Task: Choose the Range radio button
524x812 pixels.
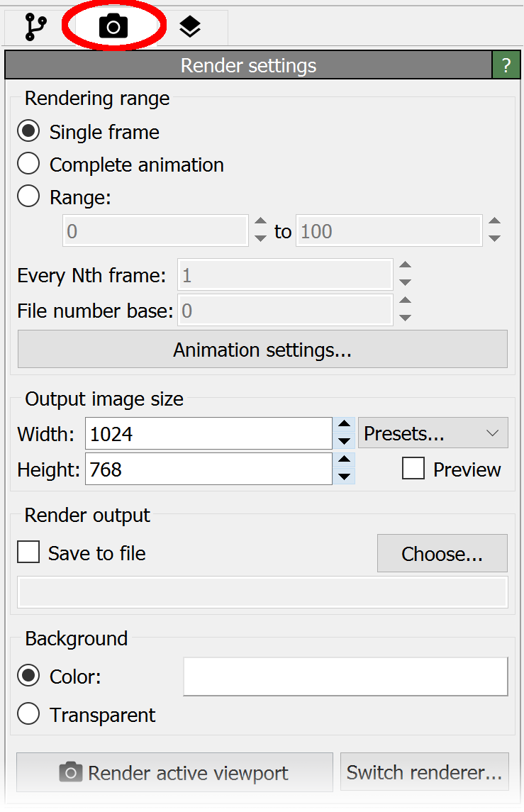Action: (x=28, y=196)
